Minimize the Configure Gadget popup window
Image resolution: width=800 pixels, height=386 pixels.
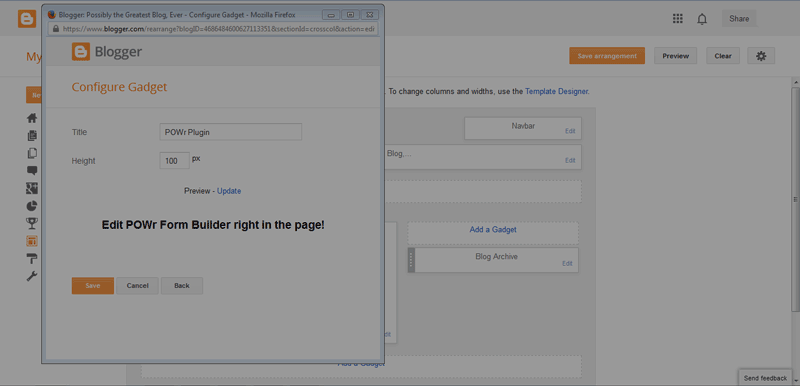click(331, 15)
